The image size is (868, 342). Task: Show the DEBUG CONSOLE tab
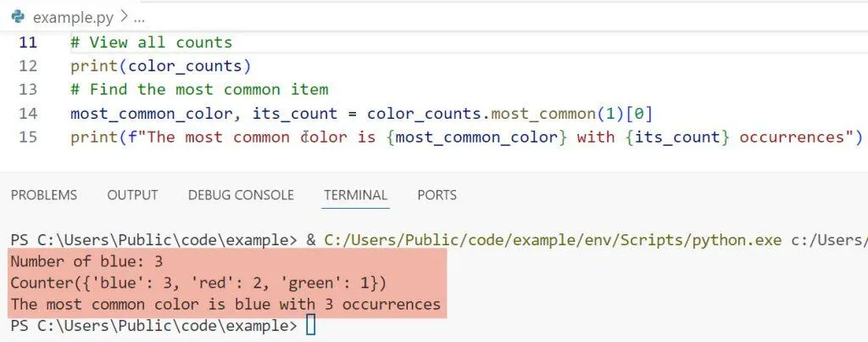coord(241,195)
